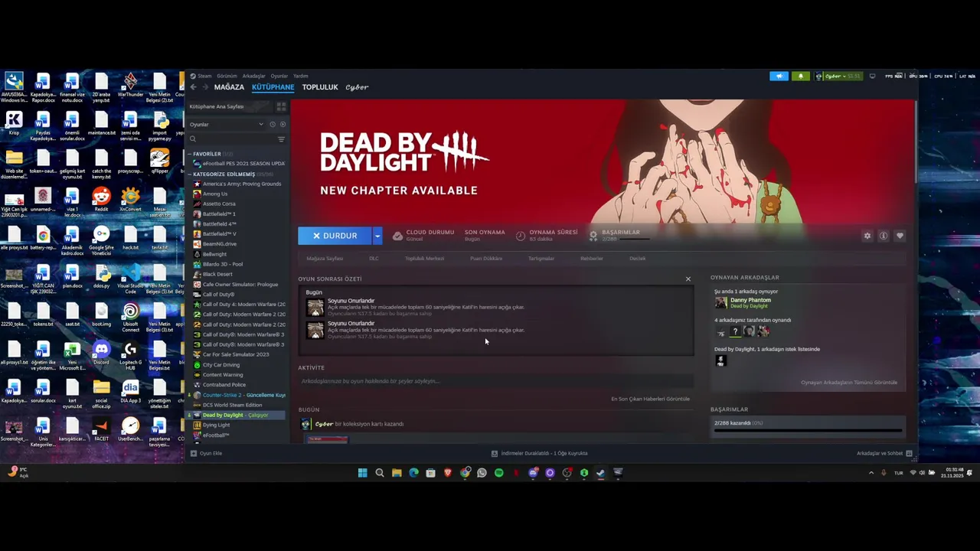The height and width of the screenshot is (551, 980).
Task: Click the magnifier icon in library search
Action: (x=193, y=139)
